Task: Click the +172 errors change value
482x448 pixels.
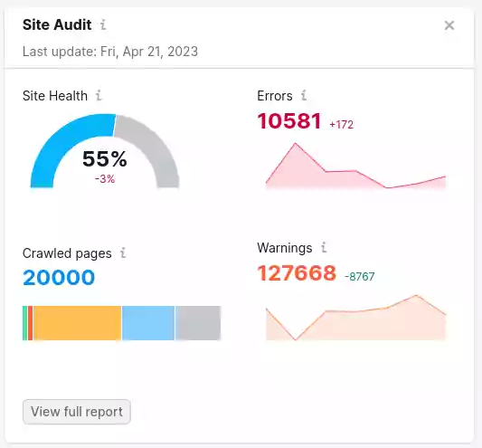Action: pos(341,125)
